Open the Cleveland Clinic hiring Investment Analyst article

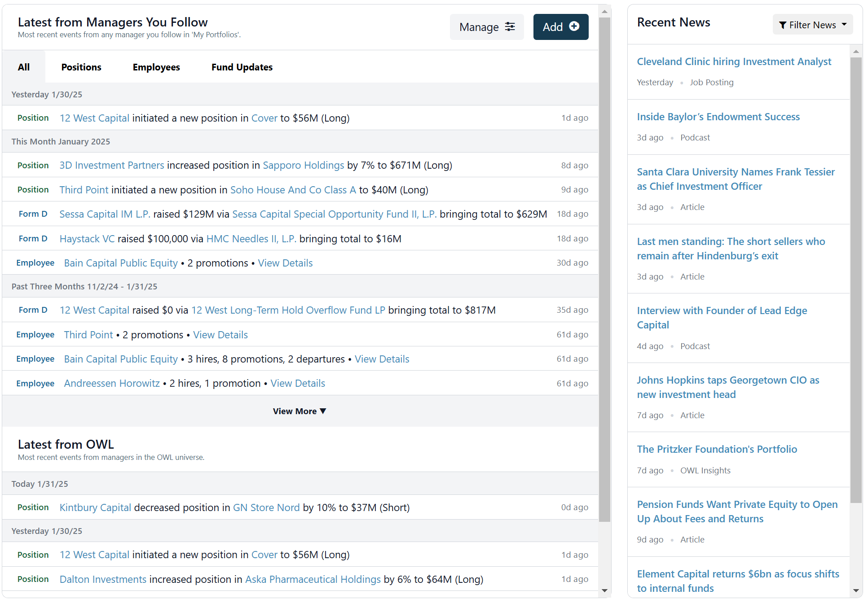(x=734, y=61)
